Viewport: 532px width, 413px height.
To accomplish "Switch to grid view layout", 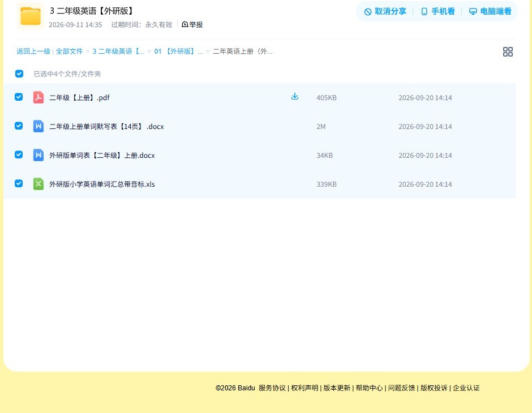I will [x=508, y=51].
